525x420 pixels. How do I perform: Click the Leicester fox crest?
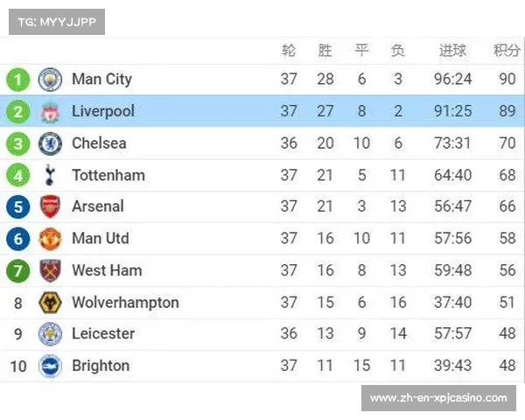50,334
